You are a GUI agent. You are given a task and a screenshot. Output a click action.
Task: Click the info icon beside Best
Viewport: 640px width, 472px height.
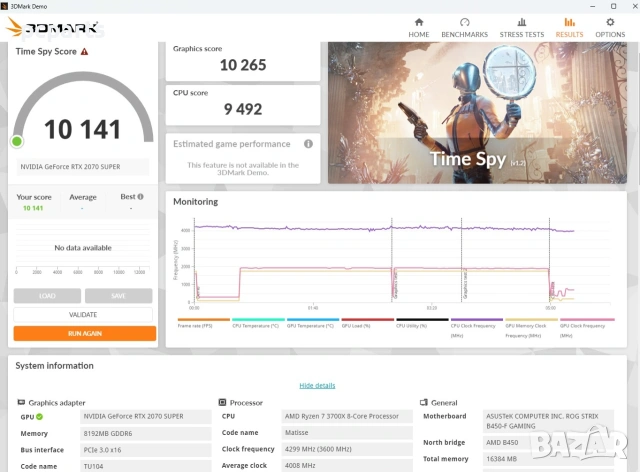point(140,196)
